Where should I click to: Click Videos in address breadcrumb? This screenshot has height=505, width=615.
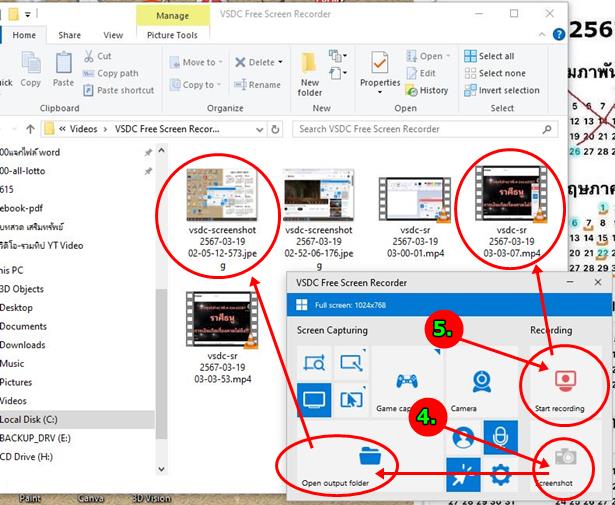point(84,129)
